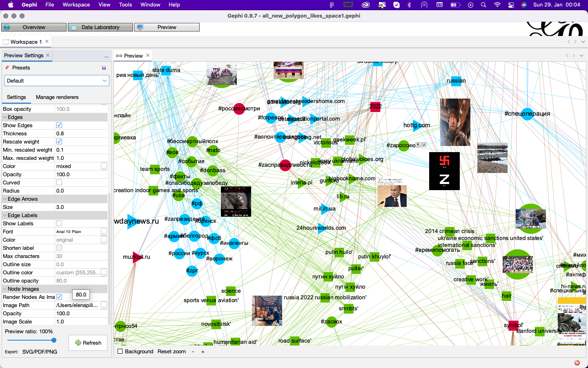Open SVG/PDF/PNG export
588x368 pixels.
coord(40,352)
